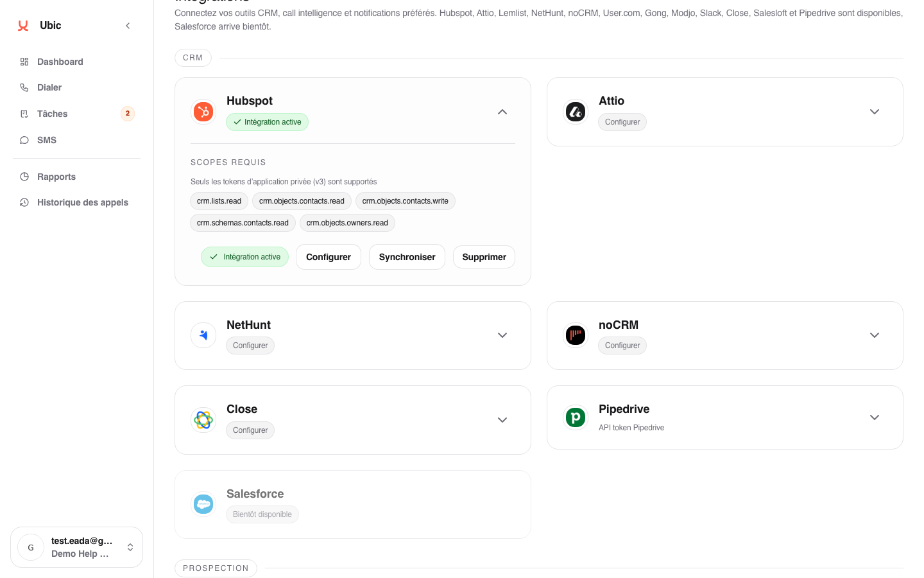Viewport: 924px width, 578px height.
Task: Click the NetHunt card title
Action: [x=249, y=325]
